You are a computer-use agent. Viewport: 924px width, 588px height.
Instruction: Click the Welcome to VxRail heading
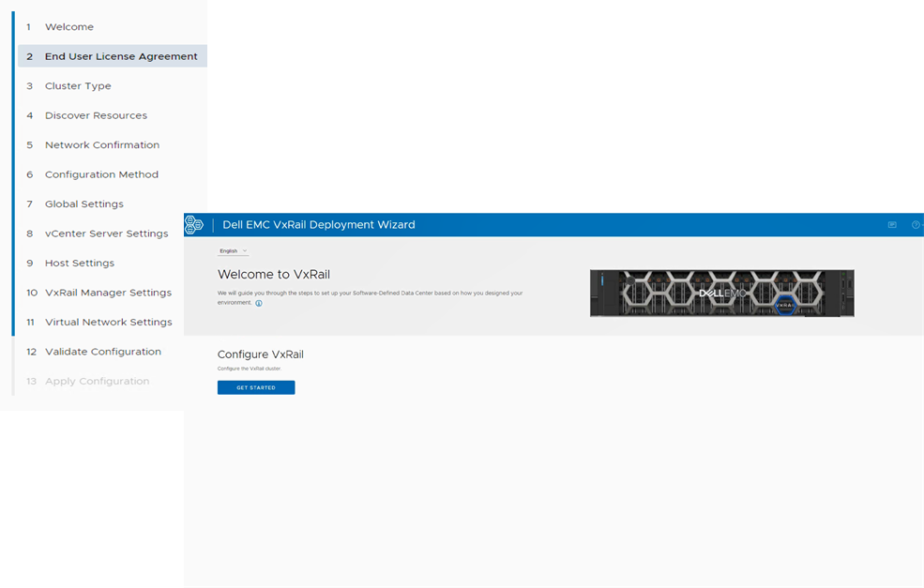[x=274, y=275]
